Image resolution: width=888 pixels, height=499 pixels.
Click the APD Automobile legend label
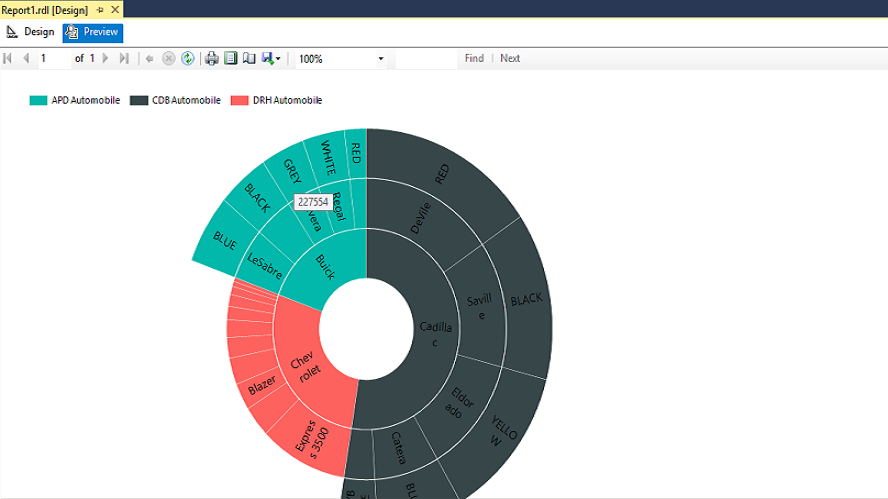[x=86, y=100]
